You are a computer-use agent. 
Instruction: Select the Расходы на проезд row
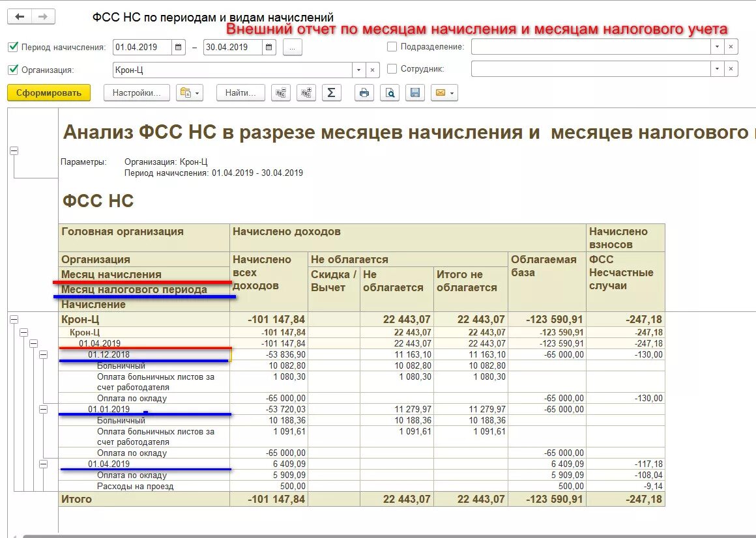tap(144, 486)
